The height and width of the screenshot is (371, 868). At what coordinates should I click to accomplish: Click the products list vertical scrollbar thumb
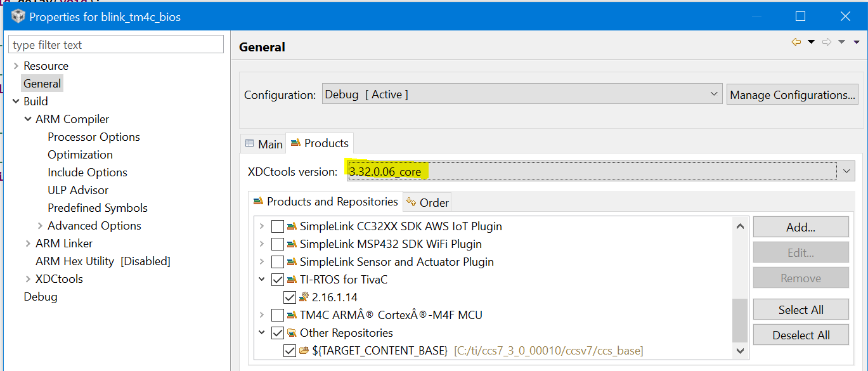740,320
